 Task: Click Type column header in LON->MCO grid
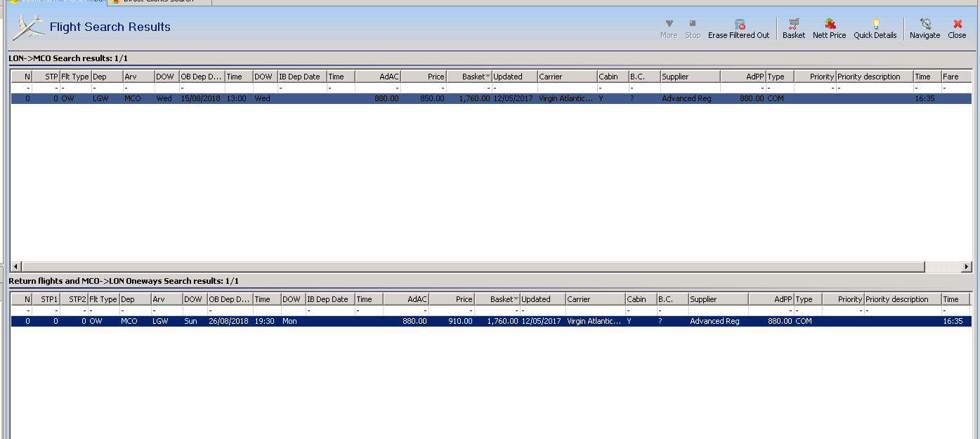pyautogui.click(x=780, y=77)
